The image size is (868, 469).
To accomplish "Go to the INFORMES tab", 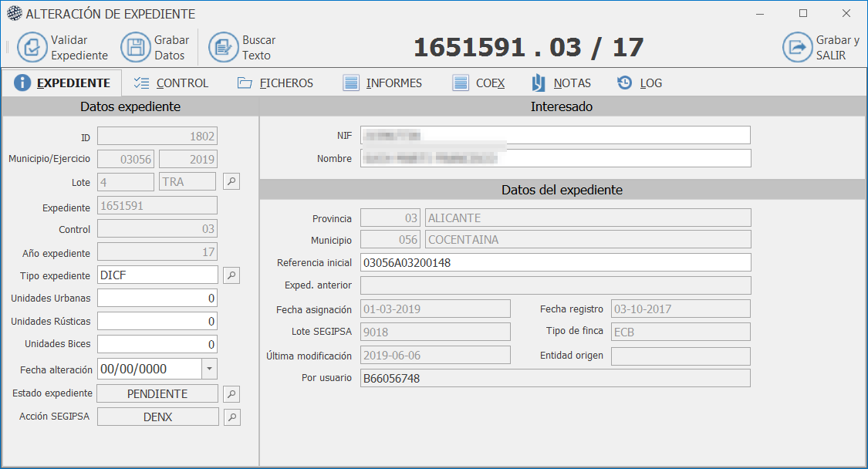I will (383, 83).
